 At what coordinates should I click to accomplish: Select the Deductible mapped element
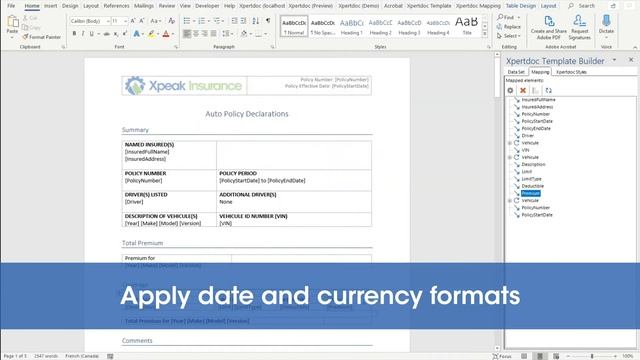[x=533, y=186]
